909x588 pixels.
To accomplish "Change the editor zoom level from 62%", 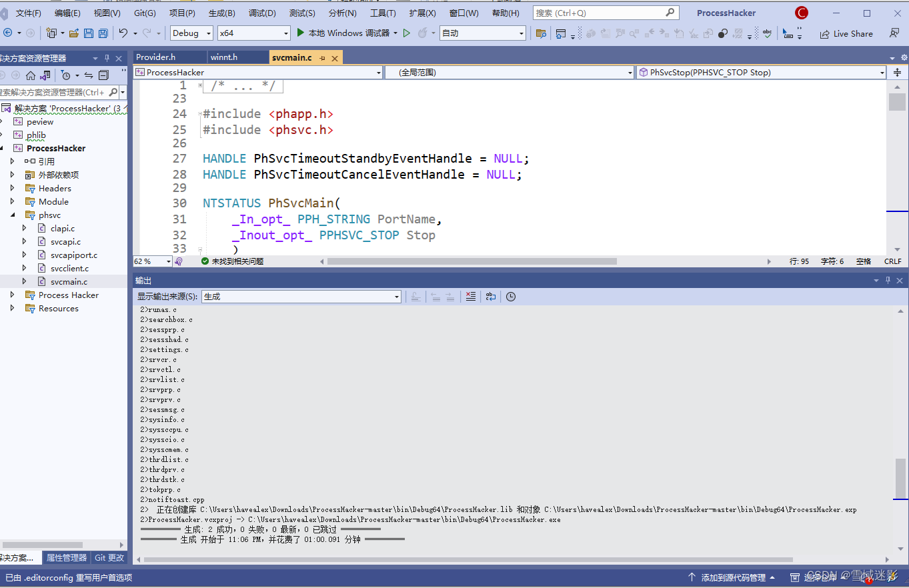I will [152, 261].
